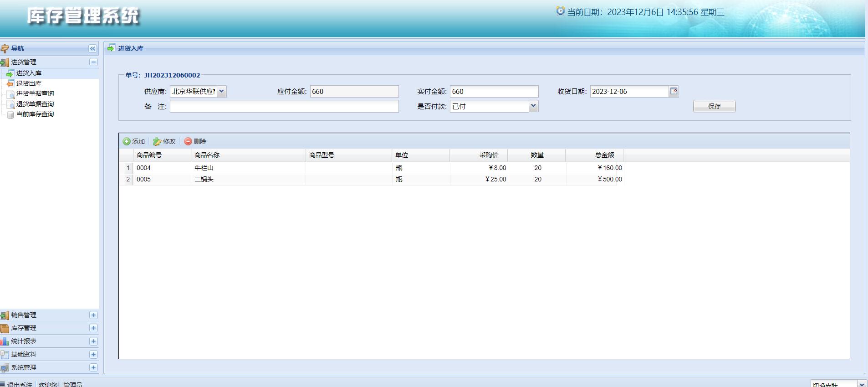Click the 单号 JH202312060002 label
The width and height of the screenshot is (868, 387).
coord(163,75)
